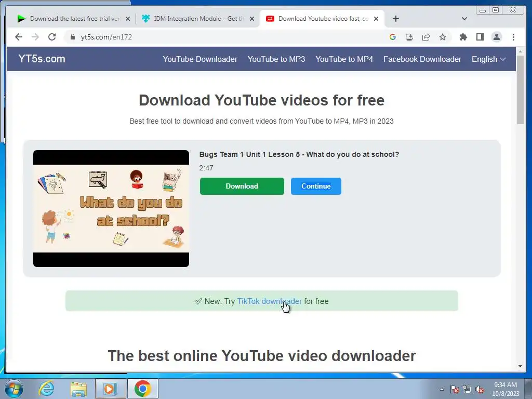Click the Google icon in address bar
Screen dimensions: 532x399
393,37
